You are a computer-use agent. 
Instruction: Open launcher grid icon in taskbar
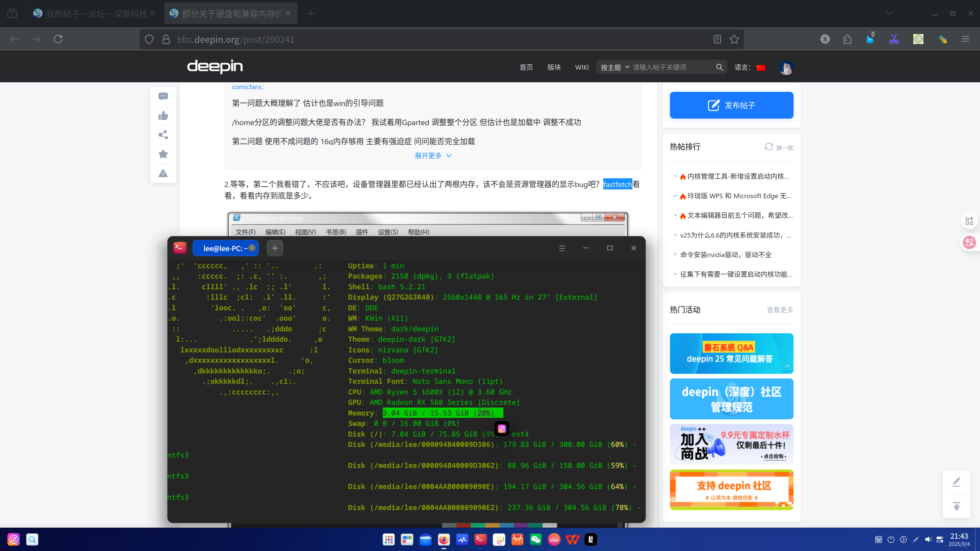389,540
